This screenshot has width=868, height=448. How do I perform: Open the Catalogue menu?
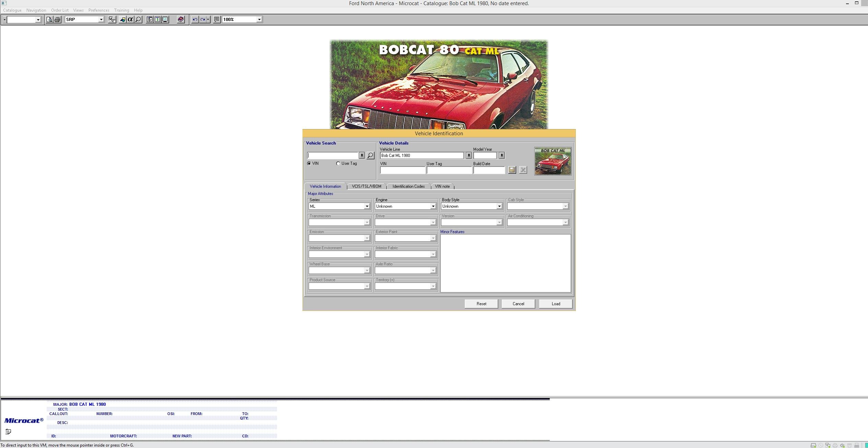tap(12, 10)
